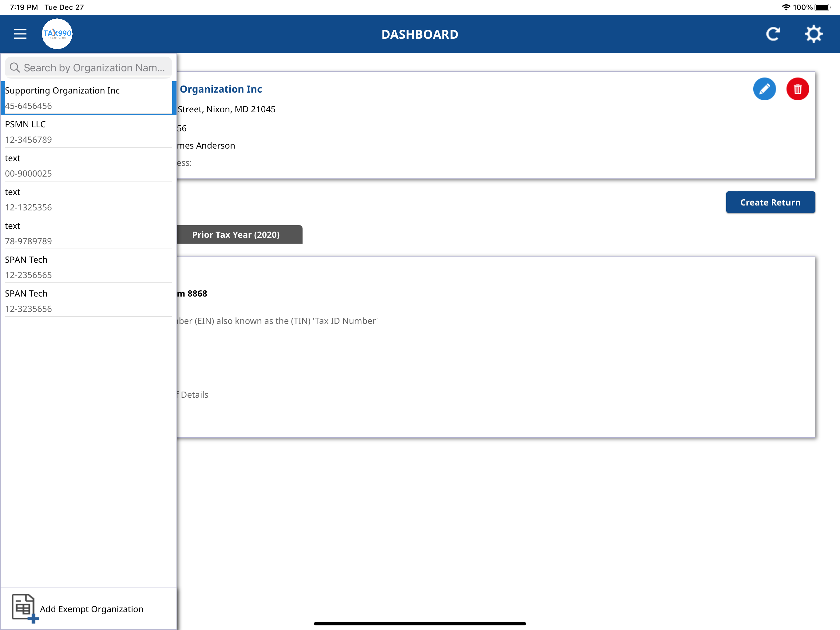Tap the Wi-Fi status icon
Screen dimensions: 840x630
(x=786, y=7)
